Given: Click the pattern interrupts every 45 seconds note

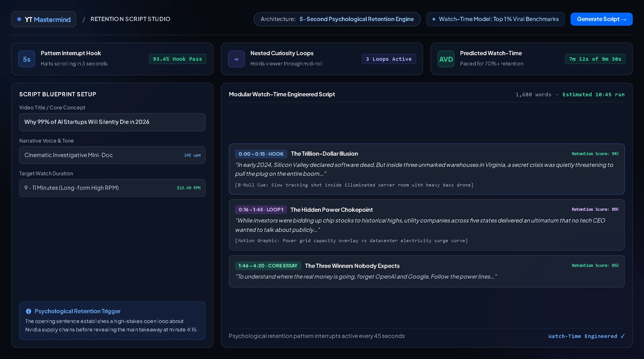Looking at the screenshot, I should (x=317, y=336).
